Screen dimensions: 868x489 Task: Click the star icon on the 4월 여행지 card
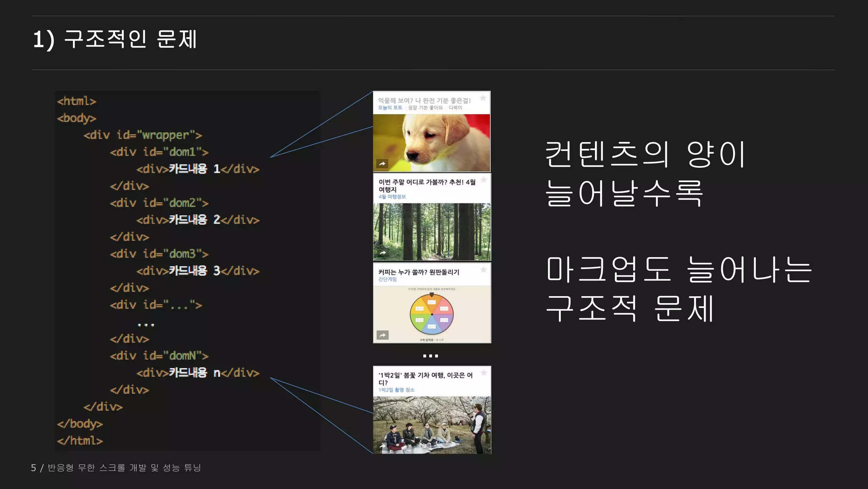[x=484, y=180]
